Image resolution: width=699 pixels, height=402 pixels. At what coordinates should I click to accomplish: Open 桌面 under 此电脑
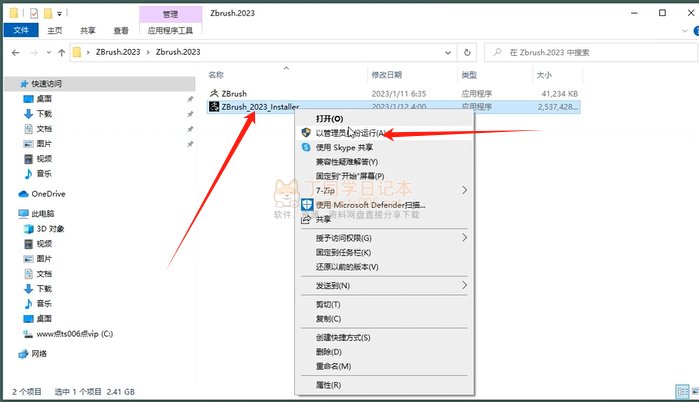pyautogui.click(x=44, y=319)
